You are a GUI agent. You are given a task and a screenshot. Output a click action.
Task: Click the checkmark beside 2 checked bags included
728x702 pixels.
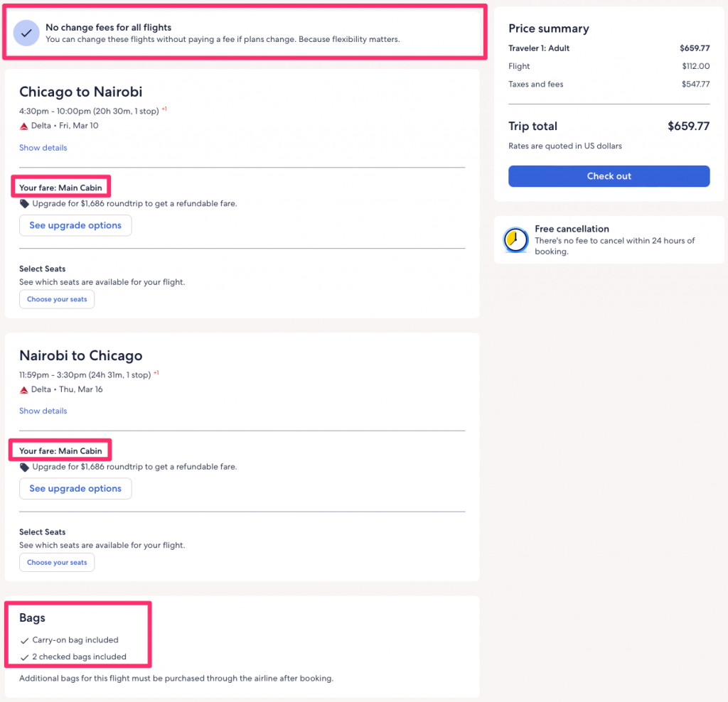tap(25, 657)
